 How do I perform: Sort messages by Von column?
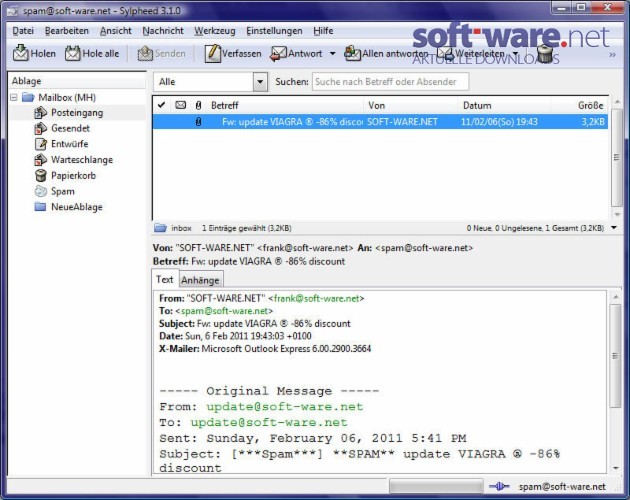point(411,105)
